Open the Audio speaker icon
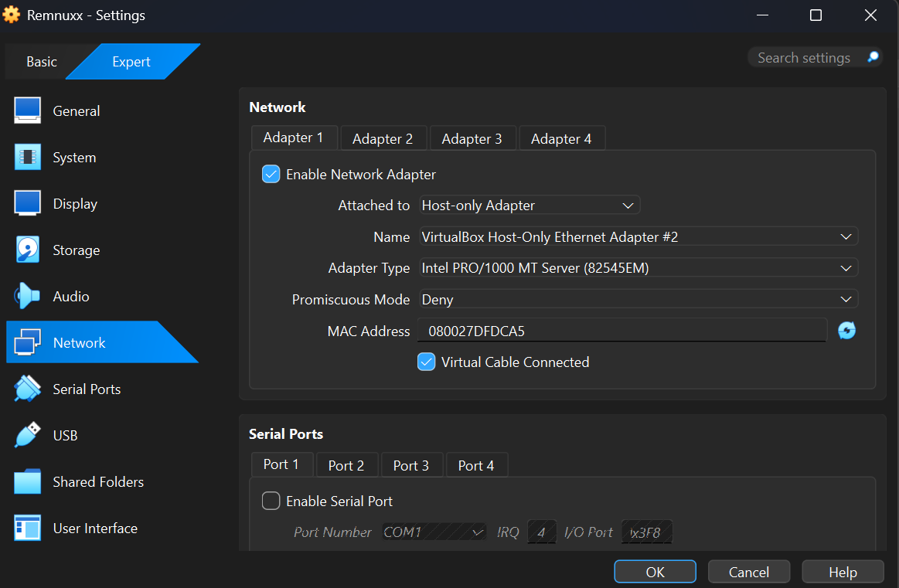Image resolution: width=899 pixels, height=588 pixels. [x=27, y=296]
